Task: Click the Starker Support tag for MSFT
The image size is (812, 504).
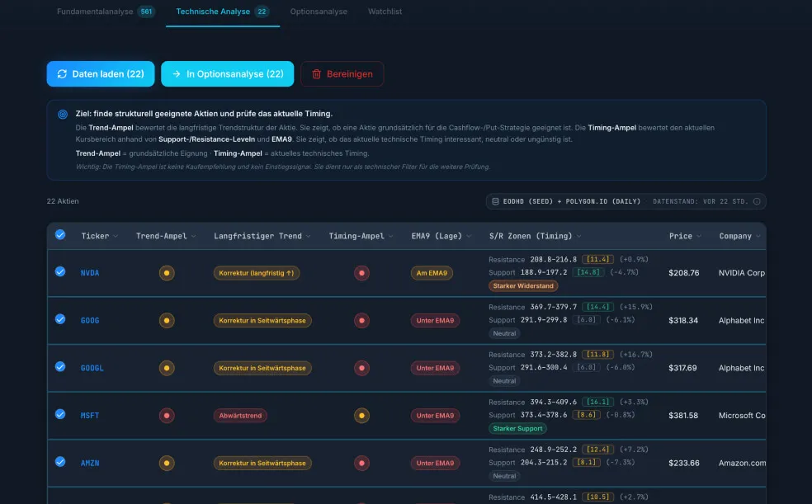Action: click(x=517, y=428)
